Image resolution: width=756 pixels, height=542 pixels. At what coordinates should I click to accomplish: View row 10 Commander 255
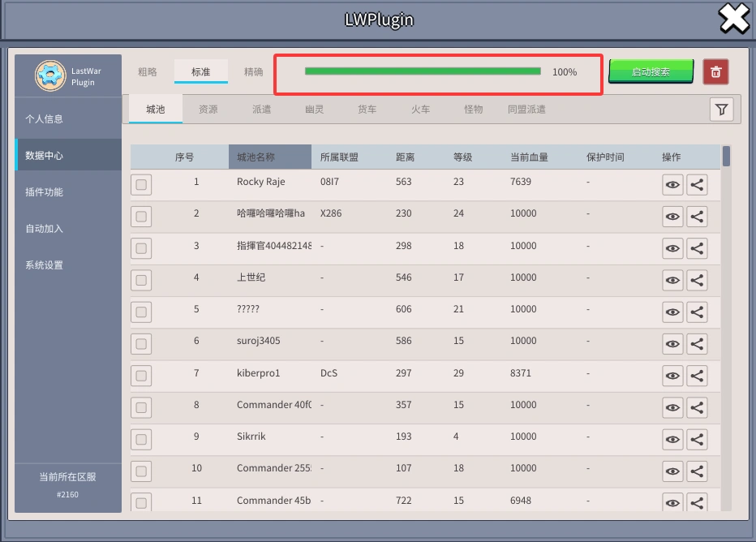(x=672, y=471)
